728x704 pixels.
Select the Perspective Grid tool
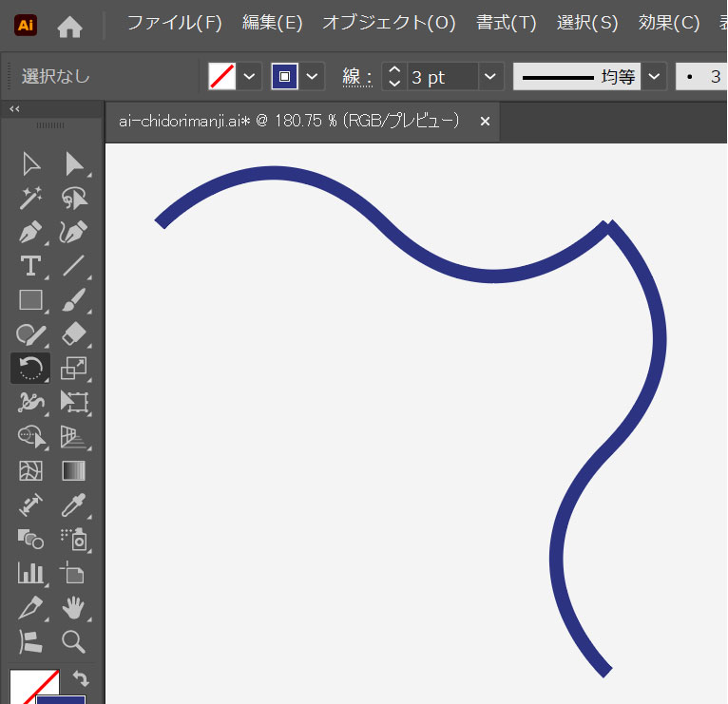73,437
